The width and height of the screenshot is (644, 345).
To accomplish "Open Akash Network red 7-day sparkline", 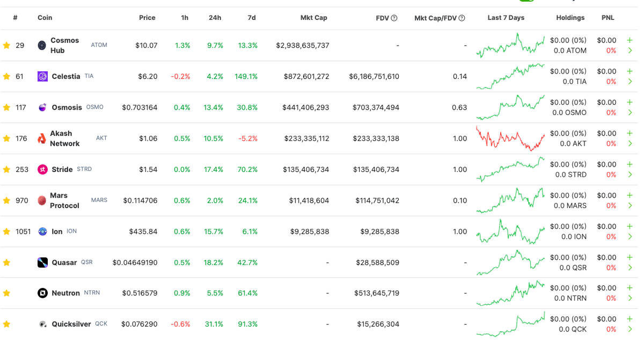I will (x=510, y=139).
